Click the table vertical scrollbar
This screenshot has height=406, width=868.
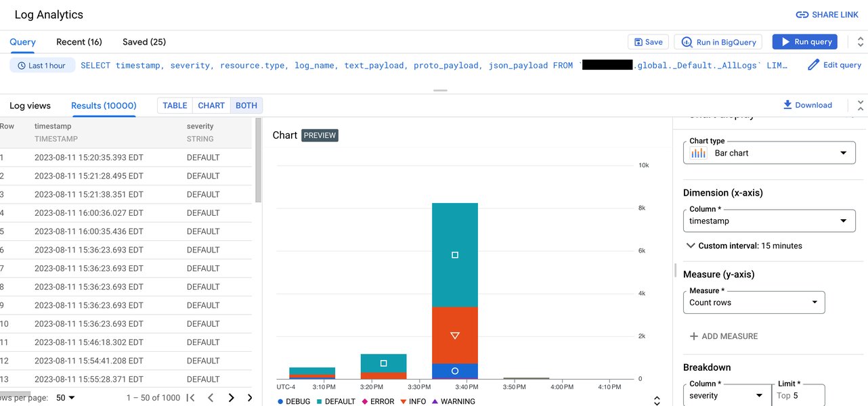258,160
